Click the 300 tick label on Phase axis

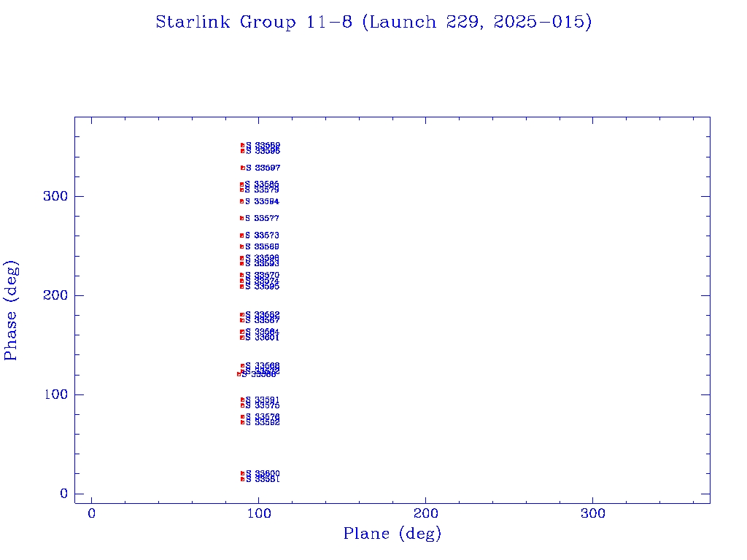point(55,196)
